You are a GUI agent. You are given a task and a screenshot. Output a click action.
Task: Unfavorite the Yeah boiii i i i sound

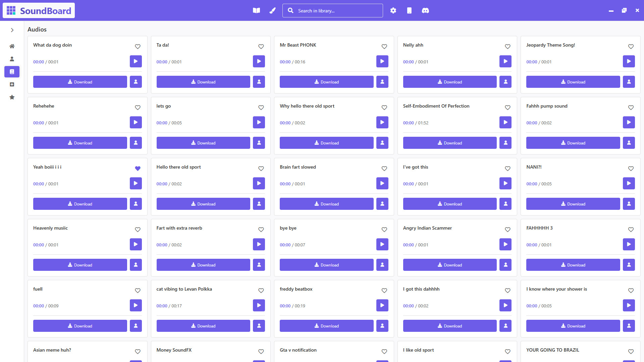point(138,169)
